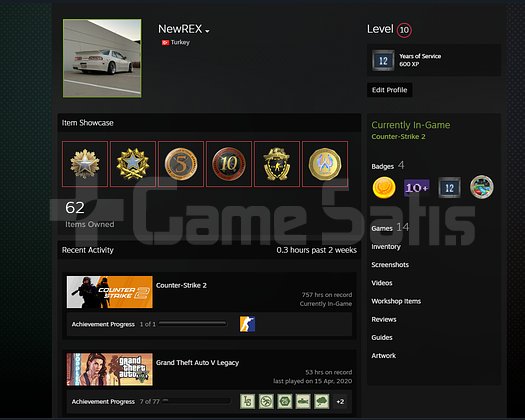Open the Artwork link
The height and width of the screenshot is (420, 525).
(383, 356)
